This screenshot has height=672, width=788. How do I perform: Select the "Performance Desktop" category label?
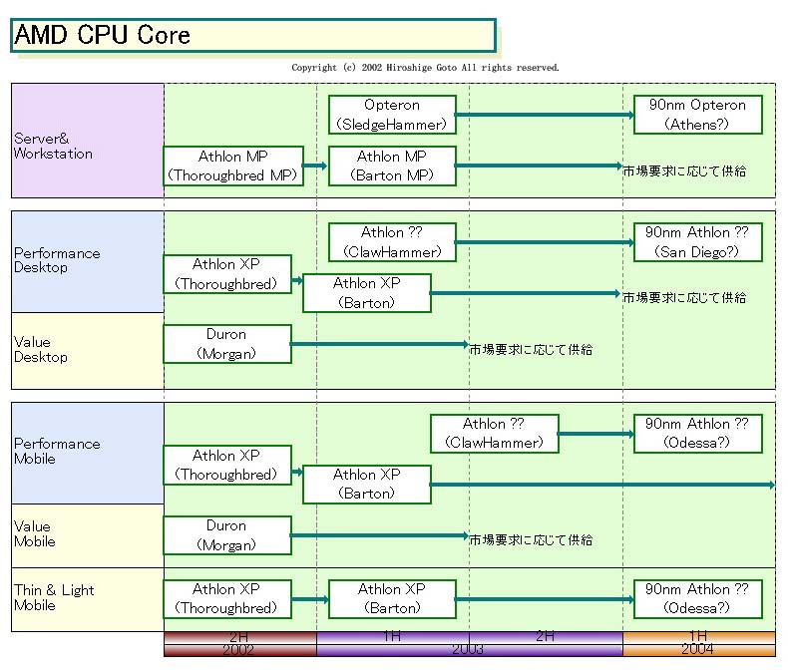pyautogui.click(x=88, y=261)
